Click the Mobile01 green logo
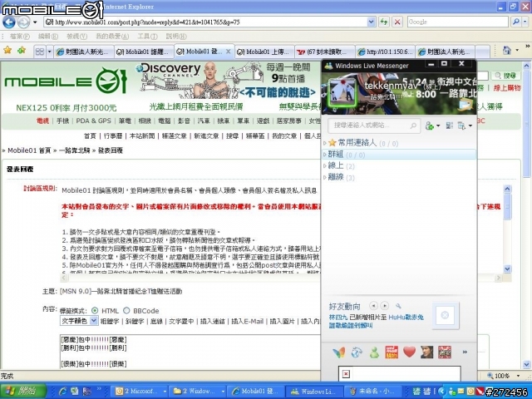Screen dimensions: 532x399 pyautogui.click(x=66, y=81)
